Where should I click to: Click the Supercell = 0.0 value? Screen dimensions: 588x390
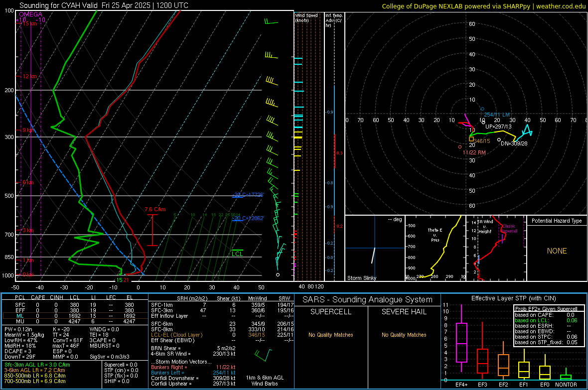(121, 365)
